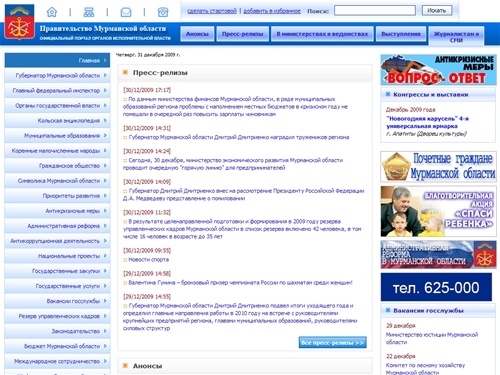Open the Вопрос-Ответ anticrisis banner

coord(438,70)
